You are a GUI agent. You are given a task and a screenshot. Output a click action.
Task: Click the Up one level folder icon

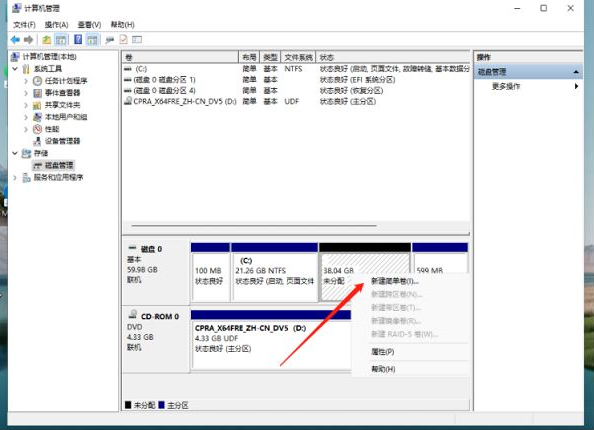(47, 39)
